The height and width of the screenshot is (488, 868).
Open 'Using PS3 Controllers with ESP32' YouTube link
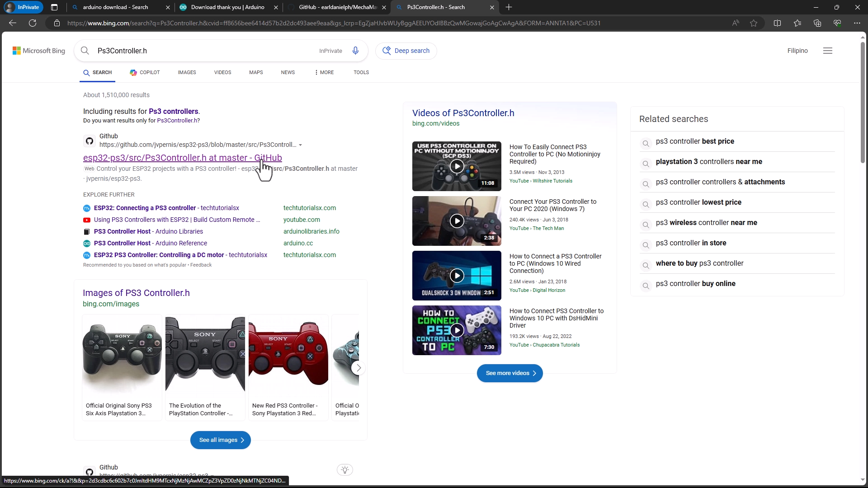coord(177,220)
